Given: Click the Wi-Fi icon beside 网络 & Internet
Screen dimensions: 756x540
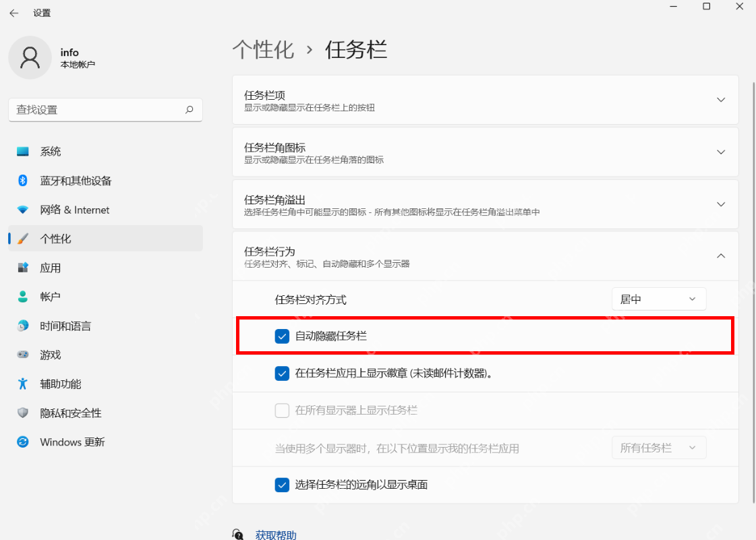Looking at the screenshot, I should pos(23,210).
